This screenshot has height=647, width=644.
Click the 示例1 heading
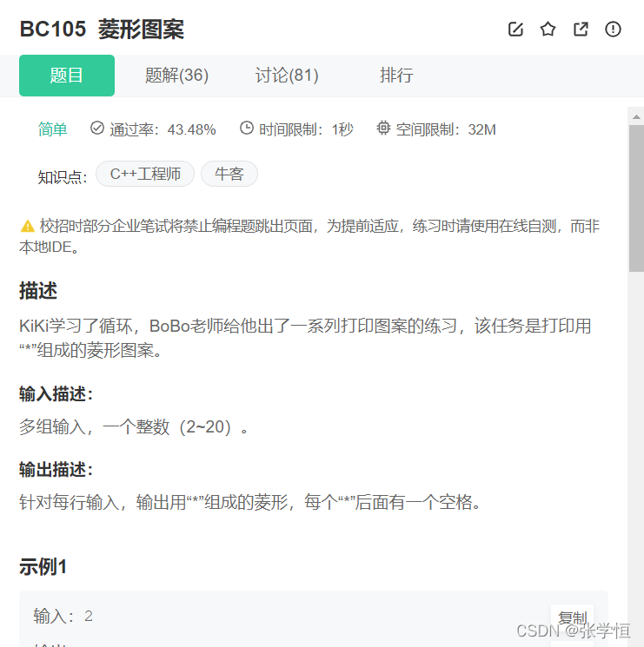point(43,566)
